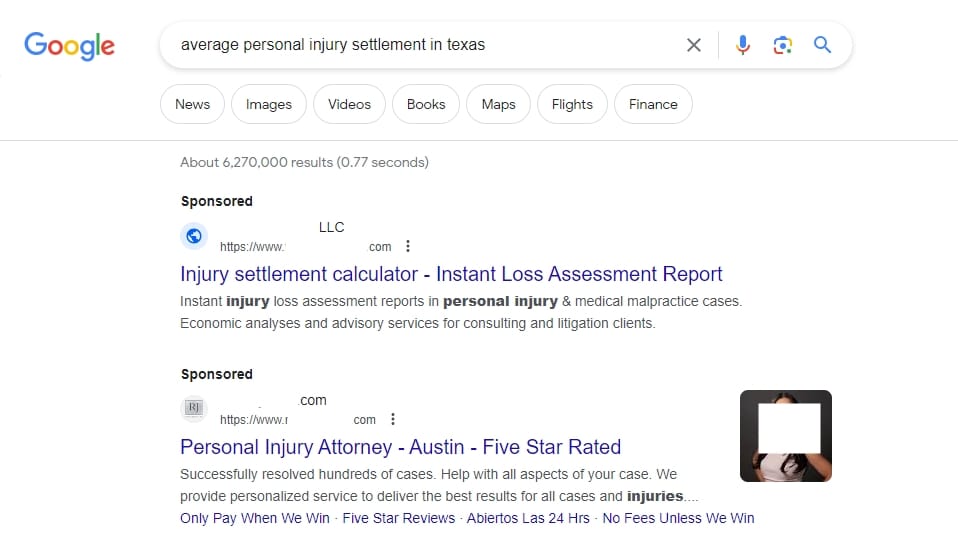Switch to the News filter tab

point(192,104)
